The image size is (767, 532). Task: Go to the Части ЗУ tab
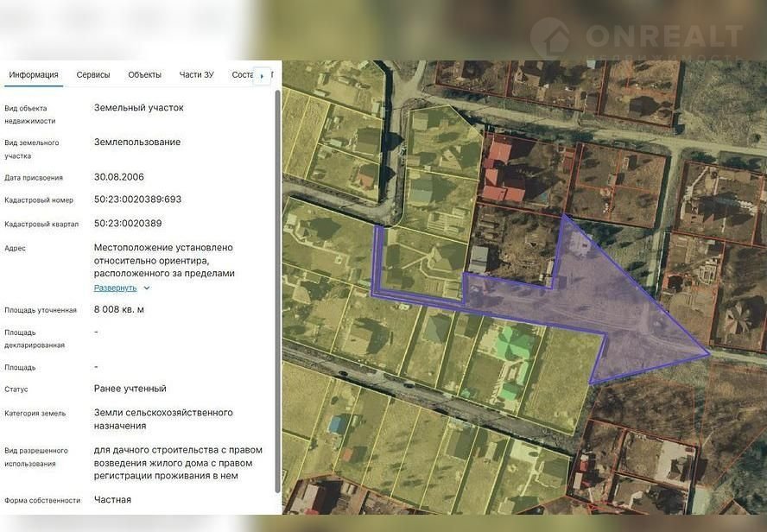[196, 75]
